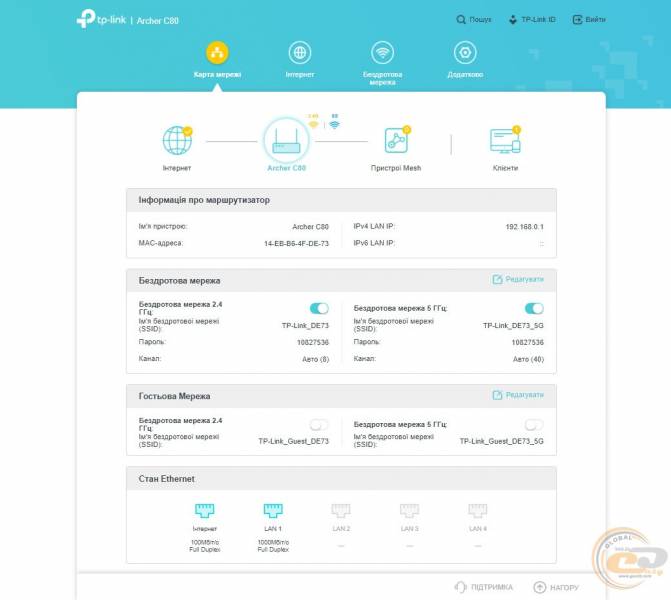The width and height of the screenshot is (671, 600).
Task: Toggle the 5 GHz wireless network switch
Action: 534,309
